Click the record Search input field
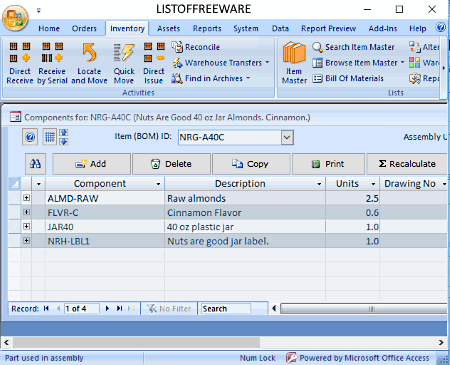Screen dimensions: 450x365 (x=225, y=309)
